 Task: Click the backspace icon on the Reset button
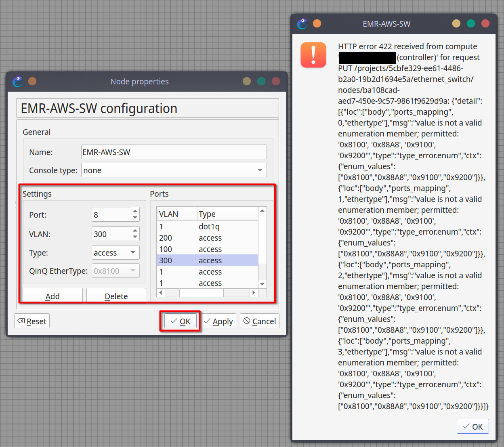[x=20, y=321]
